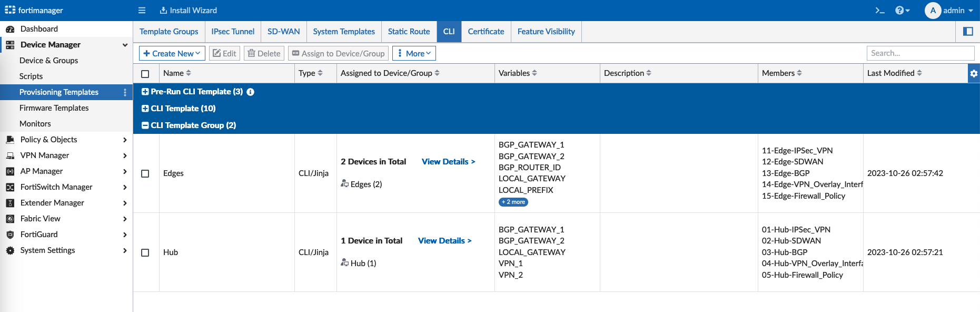Collapse the CLI Template Group section

145,125
